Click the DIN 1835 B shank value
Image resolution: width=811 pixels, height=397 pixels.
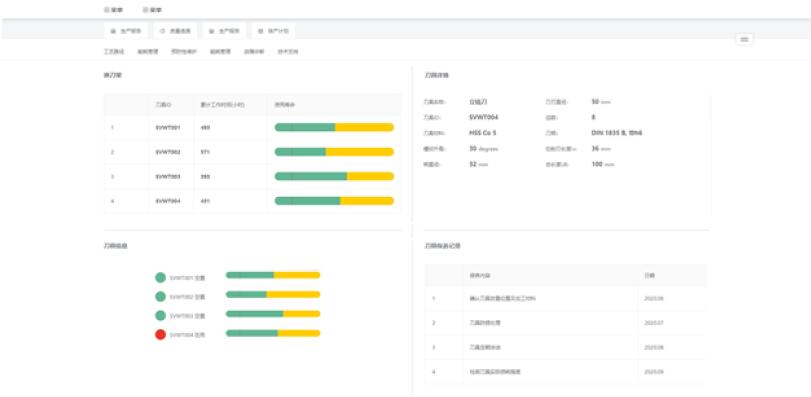[617, 133]
